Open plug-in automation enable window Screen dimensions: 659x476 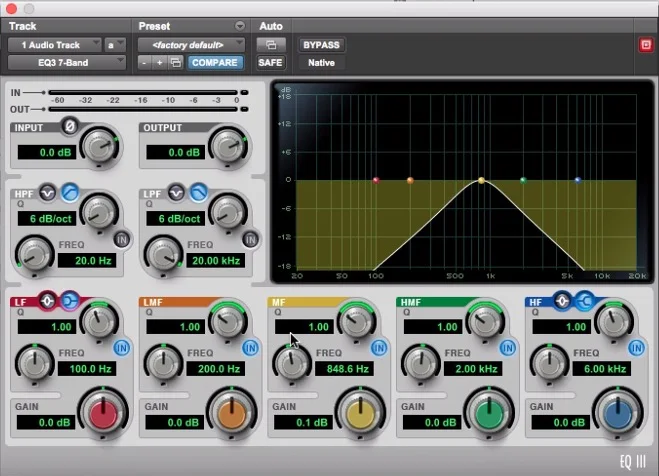click(x=271, y=45)
